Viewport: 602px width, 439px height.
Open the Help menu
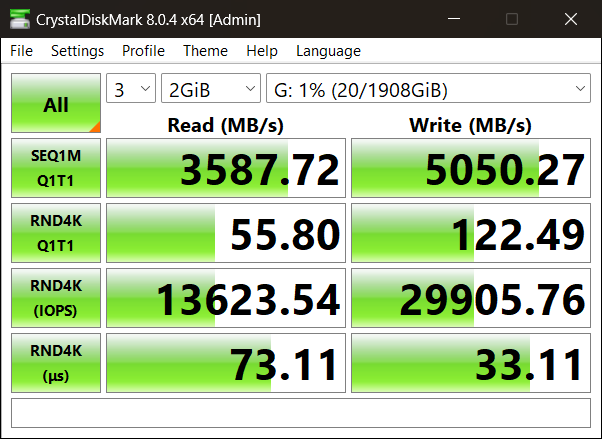point(262,51)
